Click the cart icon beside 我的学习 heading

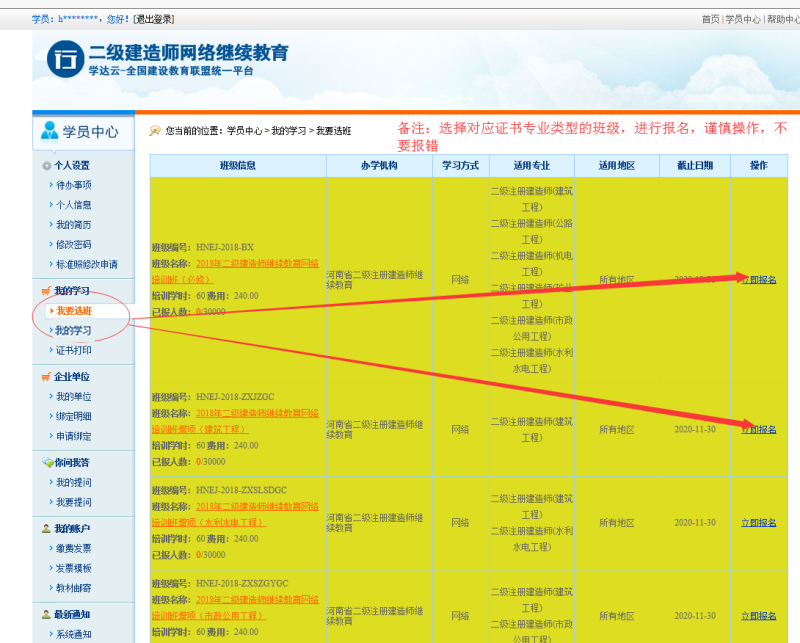[x=46, y=291]
